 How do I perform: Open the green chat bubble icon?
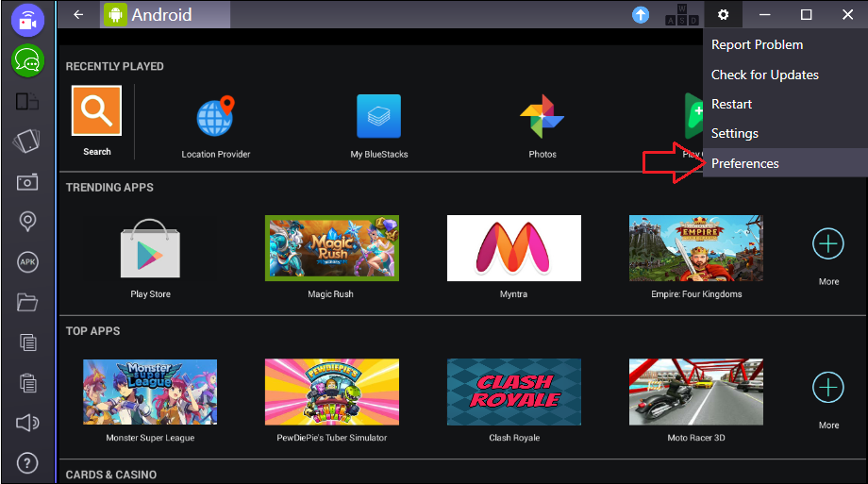pos(27,60)
